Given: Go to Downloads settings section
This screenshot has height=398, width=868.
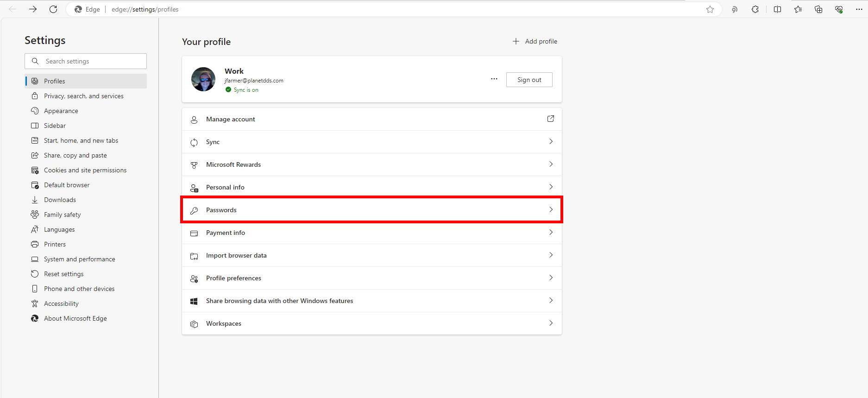Looking at the screenshot, I should pyautogui.click(x=60, y=200).
